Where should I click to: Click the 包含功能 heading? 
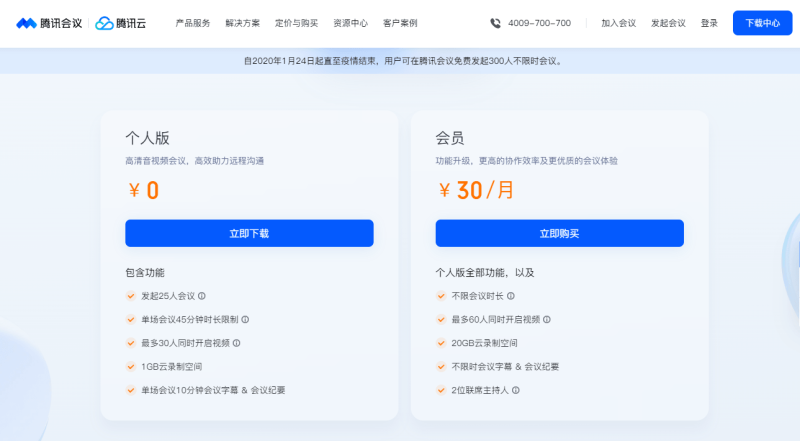point(145,273)
